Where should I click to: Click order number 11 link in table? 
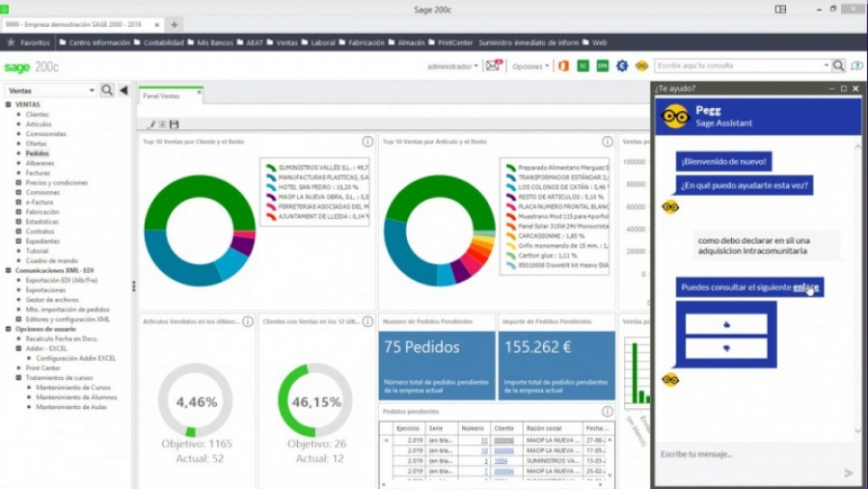[x=484, y=440]
